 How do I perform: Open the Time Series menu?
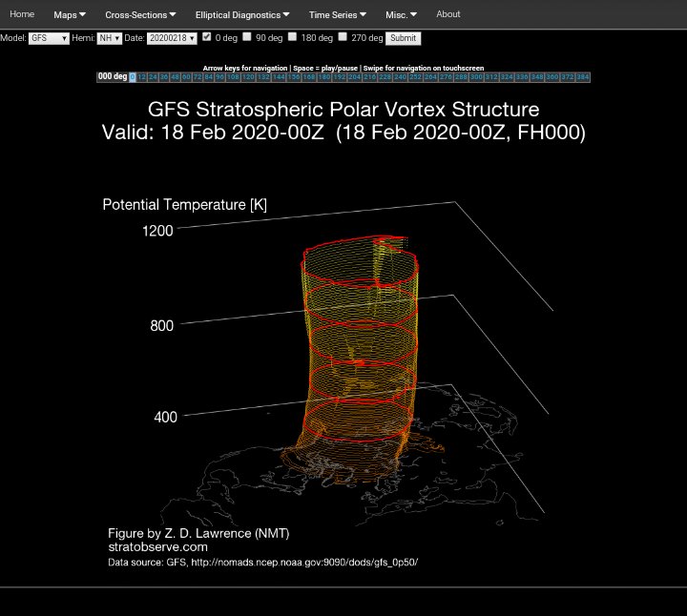click(338, 15)
